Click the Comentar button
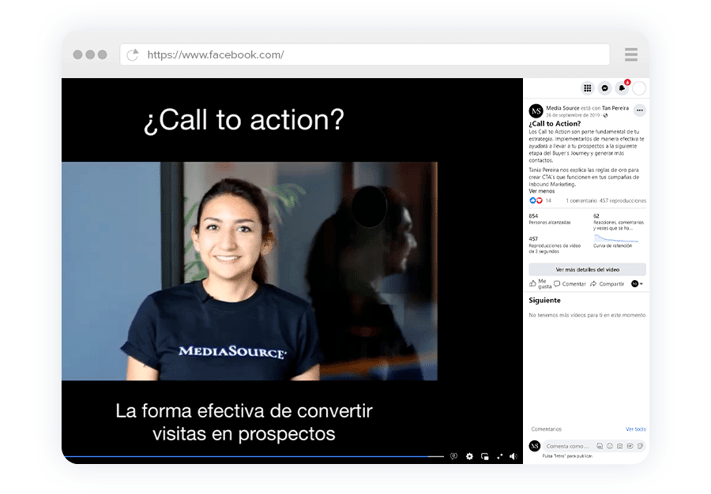 570,284
